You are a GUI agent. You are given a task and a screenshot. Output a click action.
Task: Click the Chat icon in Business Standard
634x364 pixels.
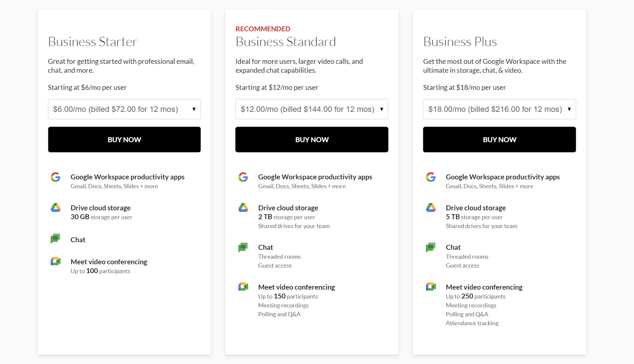(x=243, y=248)
